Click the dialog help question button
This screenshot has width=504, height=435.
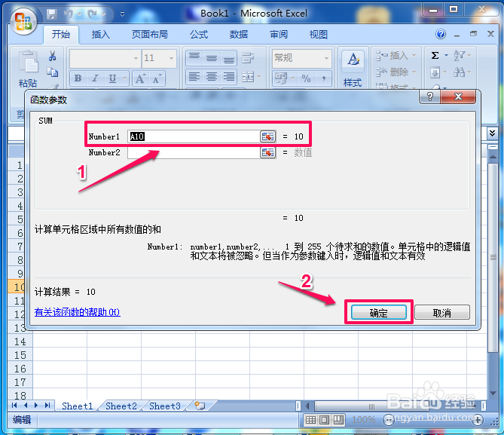[430, 96]
